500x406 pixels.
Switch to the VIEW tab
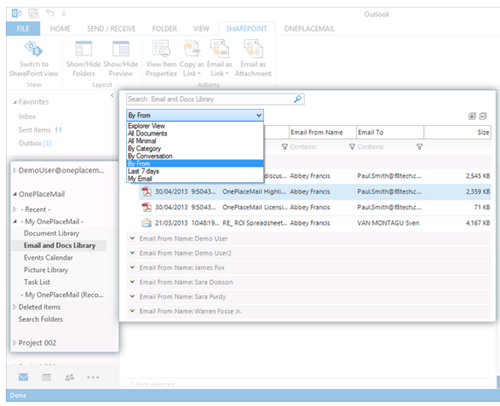point(201,29)
